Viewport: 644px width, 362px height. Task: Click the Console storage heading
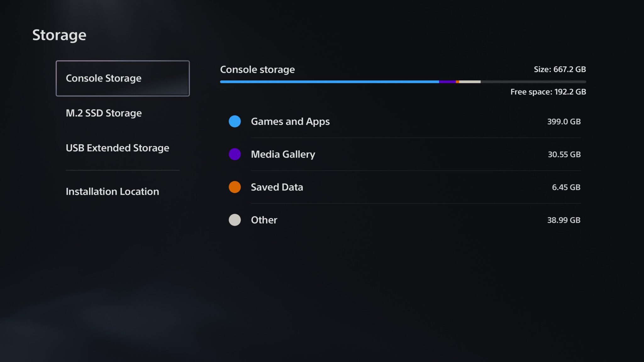257,69
